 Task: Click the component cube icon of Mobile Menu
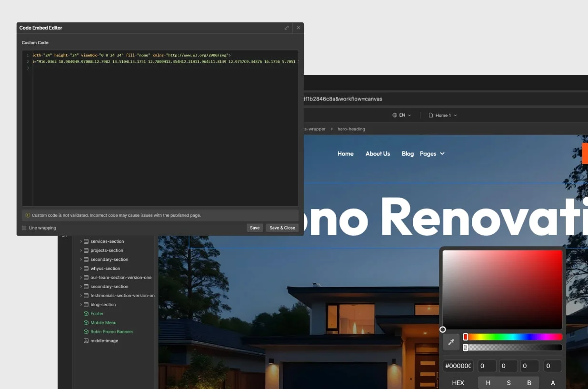(86, 323)
